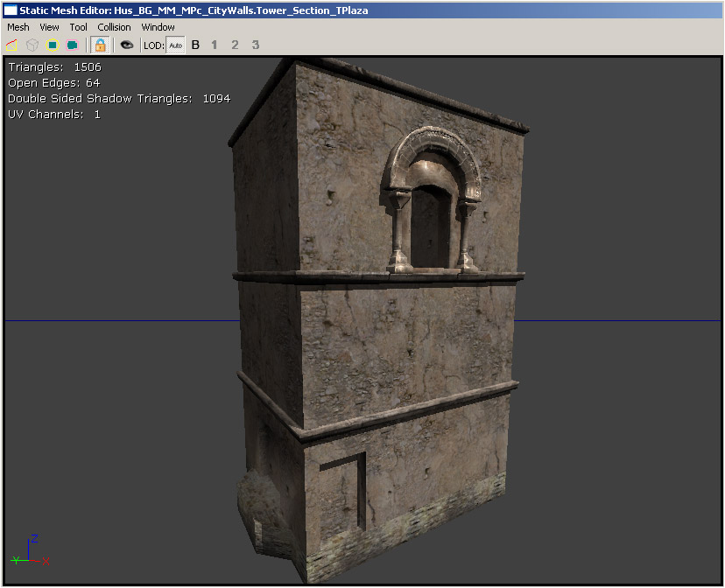Open the Mesh menu
The width and height of the screenshot is (725, 588).
pyautogui.click(x=18, y=27)
